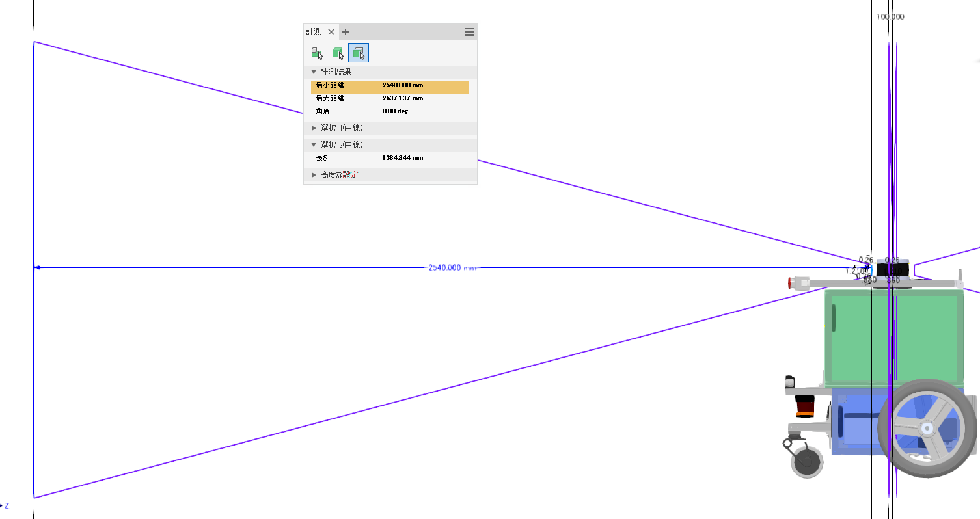Click the 100.000 dimension at the top

[x=890, y=16]
